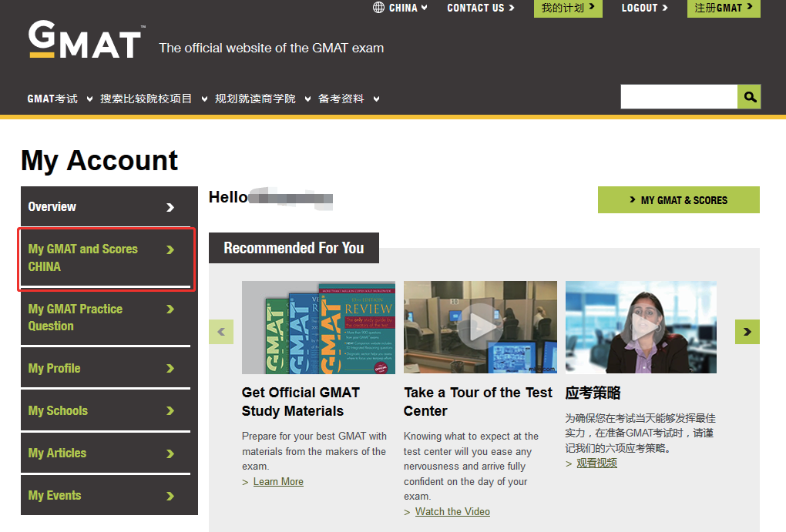The height and width of the screenshot is (532, 786).
Task: Click the Get Official GMAT Study Materials heading
Action: click(301, 402)
